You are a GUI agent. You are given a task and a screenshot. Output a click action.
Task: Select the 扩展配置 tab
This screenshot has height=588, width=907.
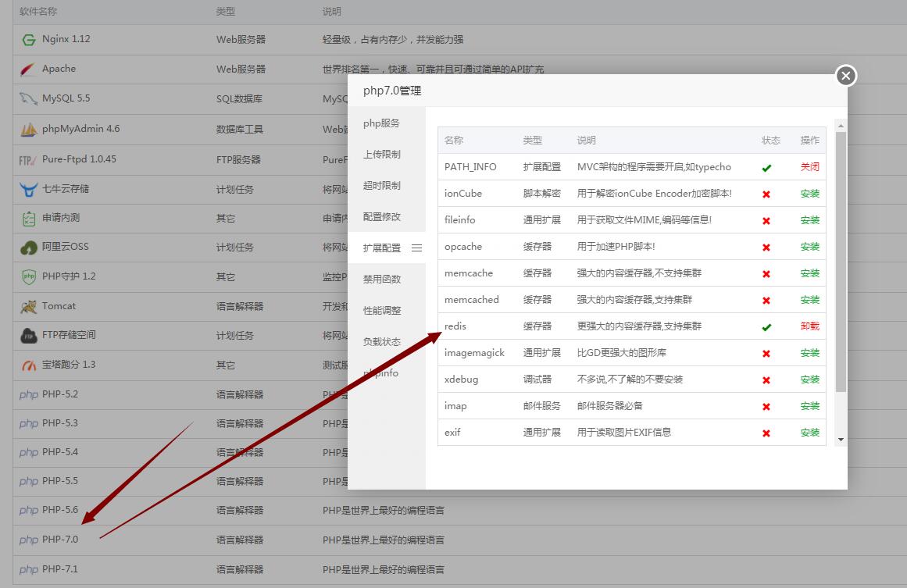(x=387, y=248)
